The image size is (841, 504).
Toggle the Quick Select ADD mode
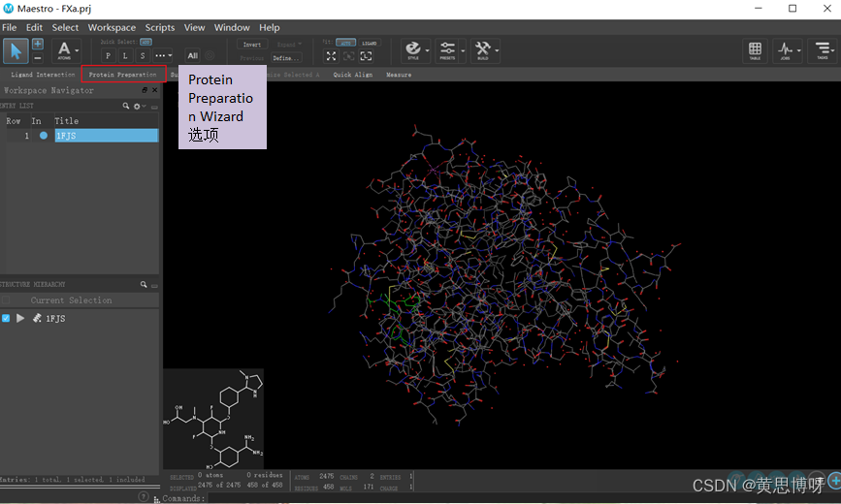[146, 42]
